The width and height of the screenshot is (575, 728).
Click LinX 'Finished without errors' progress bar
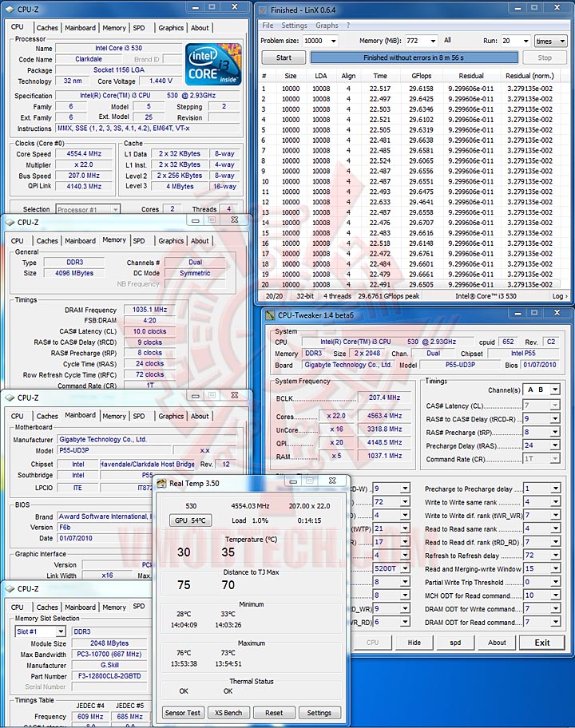414,57
